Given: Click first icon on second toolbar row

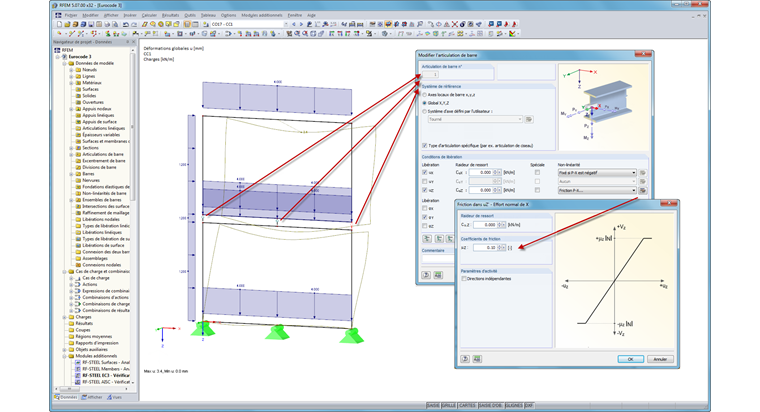Looking at the screenshot, I should point(59,33).
